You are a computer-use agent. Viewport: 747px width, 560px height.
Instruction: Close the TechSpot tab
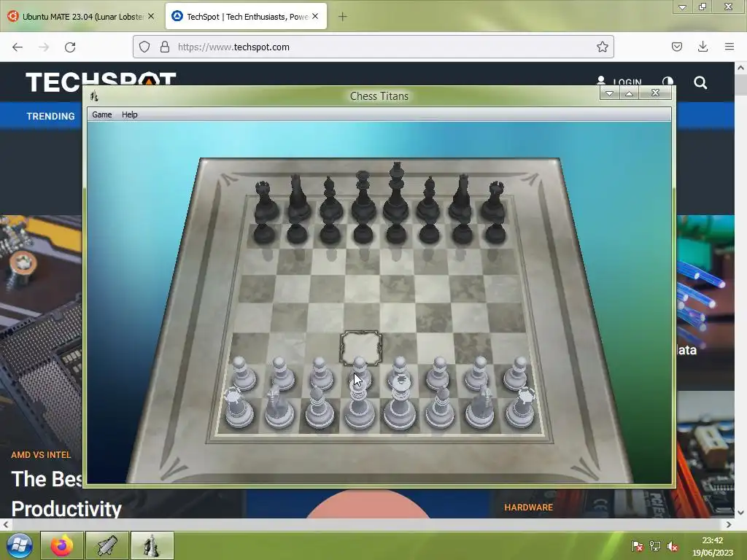pos(315,16)
